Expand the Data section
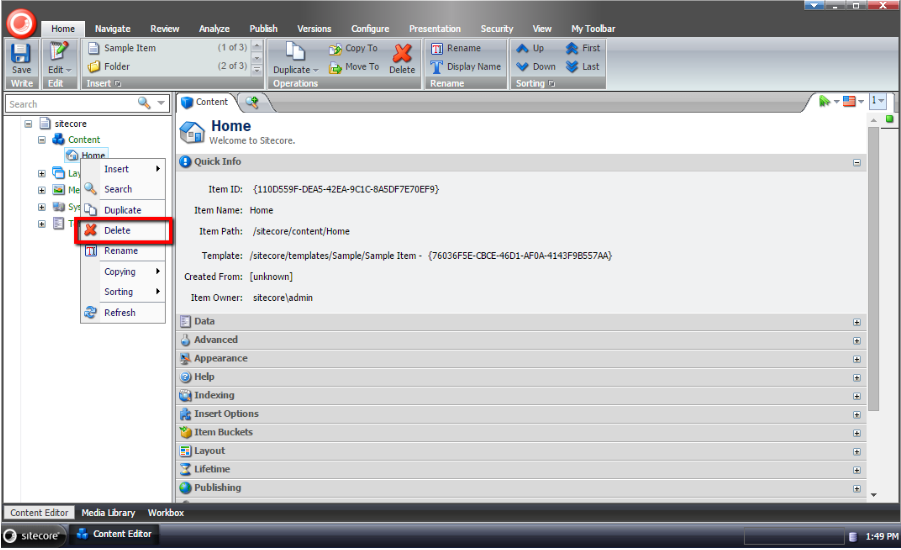The height and width of the screenshot is (550, 901). 857,322
